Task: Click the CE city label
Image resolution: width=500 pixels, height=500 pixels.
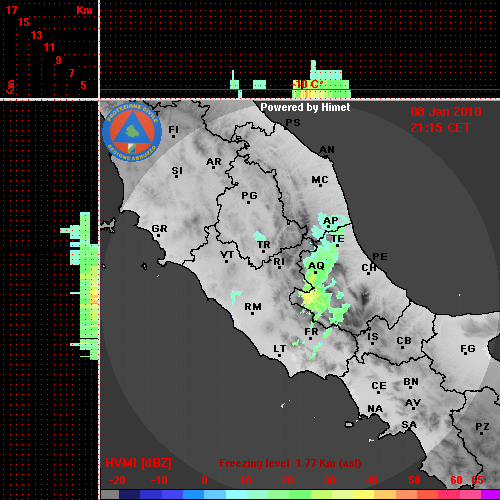Action: coord(379,386)
